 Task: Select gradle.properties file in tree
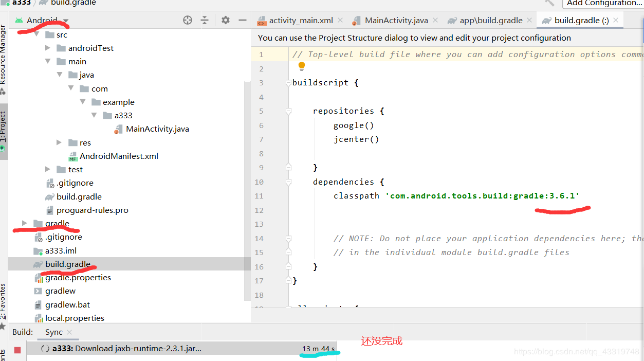click(78, 278)
